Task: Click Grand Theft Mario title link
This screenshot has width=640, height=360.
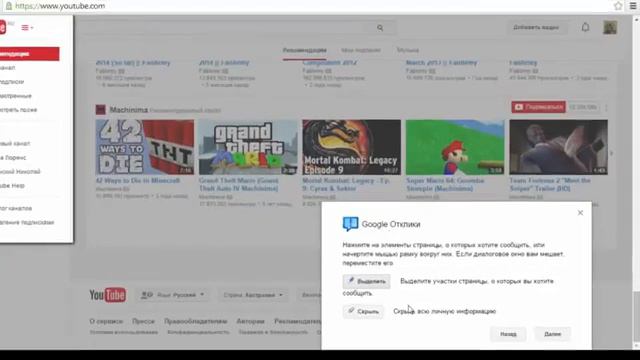Action: (239, 184)
